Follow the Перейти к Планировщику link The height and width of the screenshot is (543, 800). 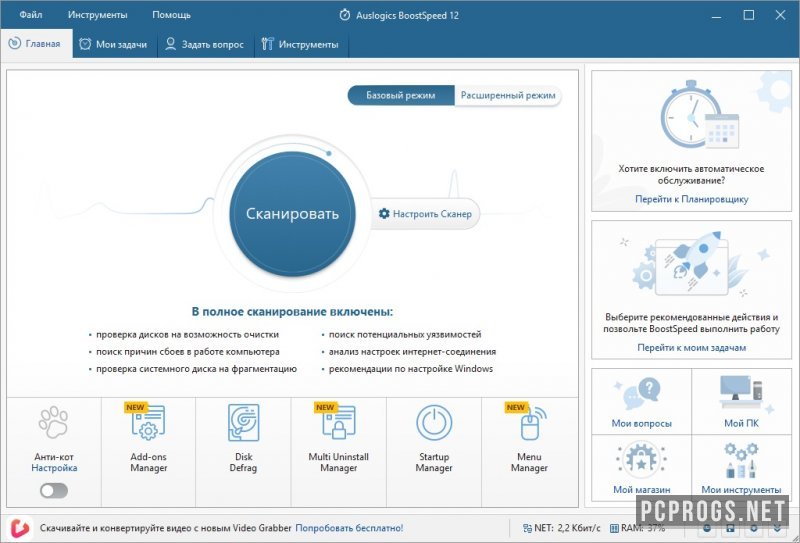691,199
